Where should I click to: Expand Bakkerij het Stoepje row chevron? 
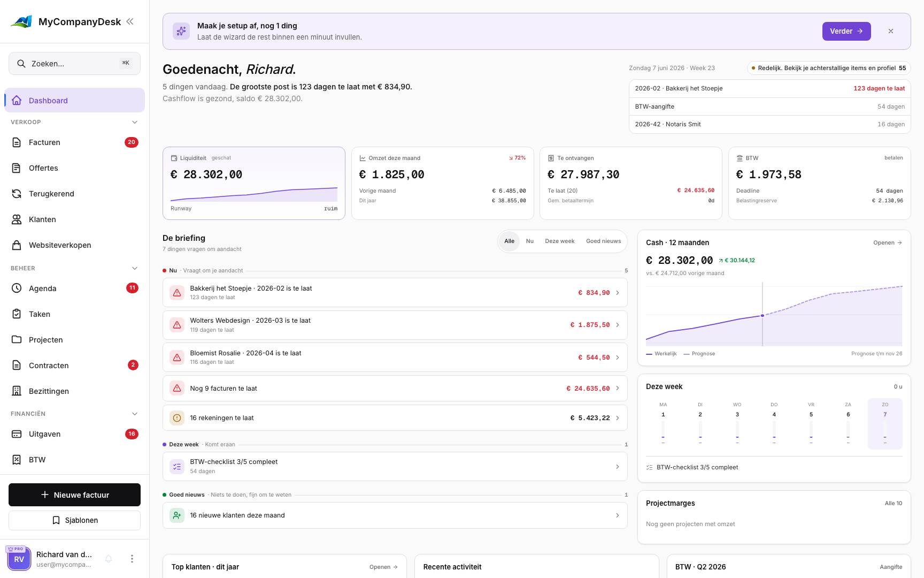point(618,293)
